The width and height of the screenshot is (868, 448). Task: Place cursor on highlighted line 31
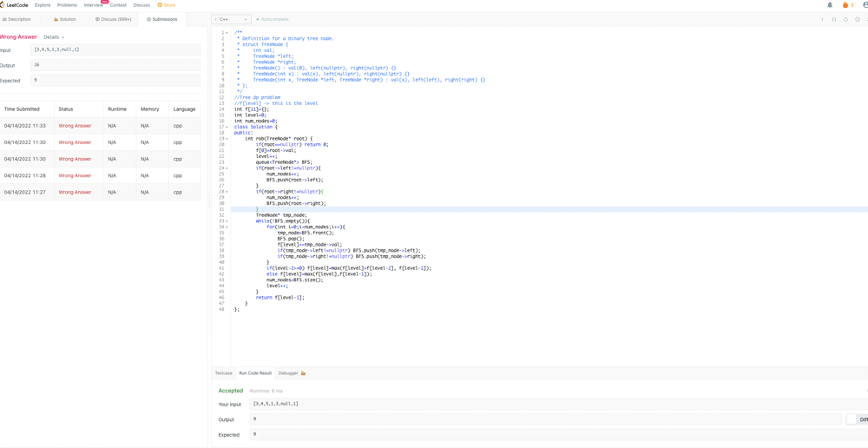(x=549, y=209)
